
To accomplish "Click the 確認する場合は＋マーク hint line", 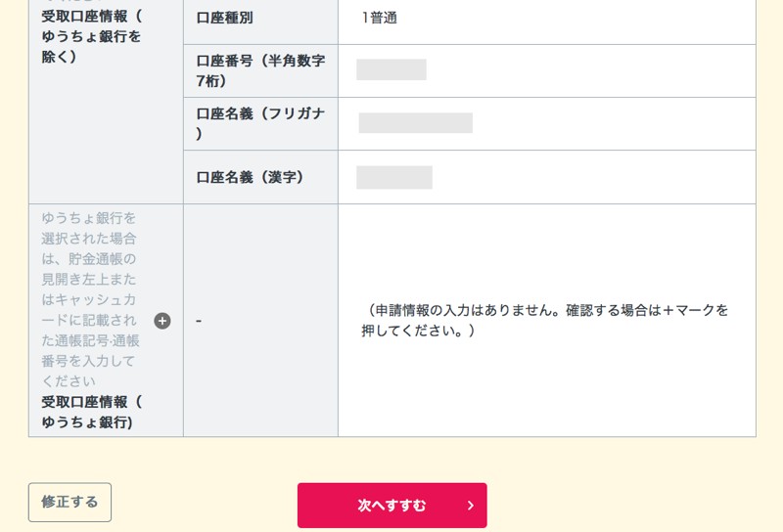I will (646, 310).
